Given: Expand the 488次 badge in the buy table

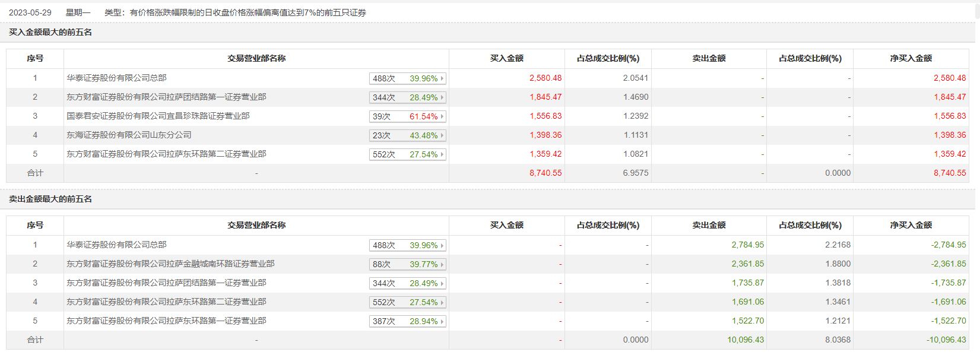Looking at the screenshot, I should [407, 78].
